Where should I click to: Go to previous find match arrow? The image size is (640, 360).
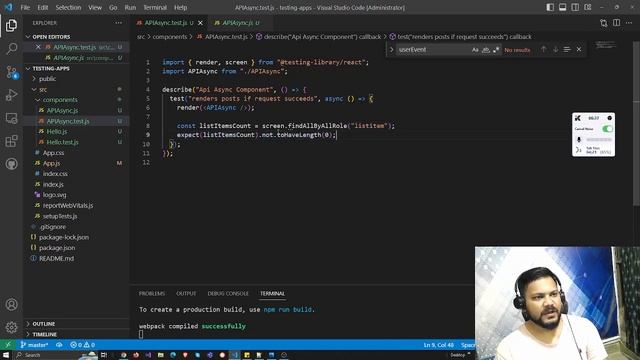543,49
